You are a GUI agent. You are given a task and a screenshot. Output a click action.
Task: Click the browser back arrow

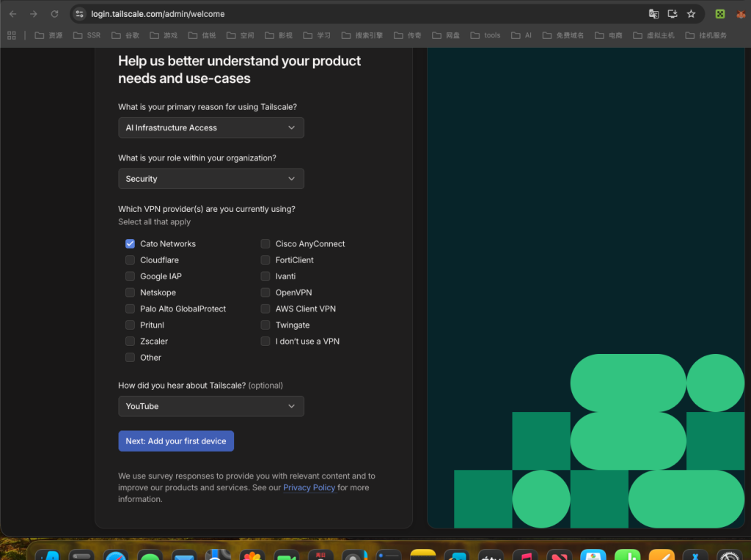pyautogui.click(x=12, y=14)
